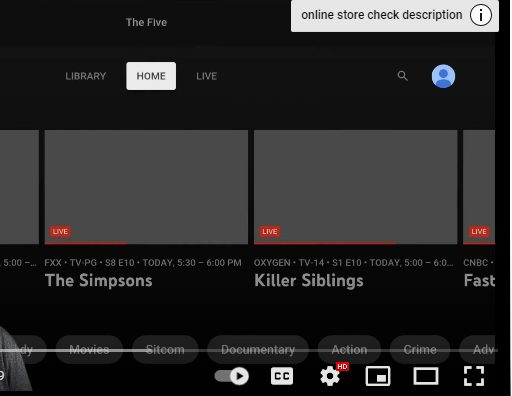The image size is (512, 396).
Task: Toggle the autoplay switch
Action: 232,376
